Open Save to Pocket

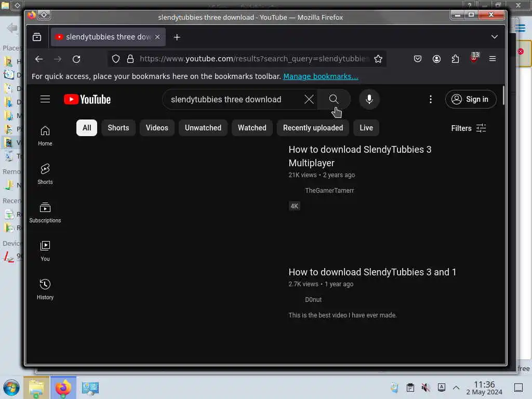click(x=418, y=59)
